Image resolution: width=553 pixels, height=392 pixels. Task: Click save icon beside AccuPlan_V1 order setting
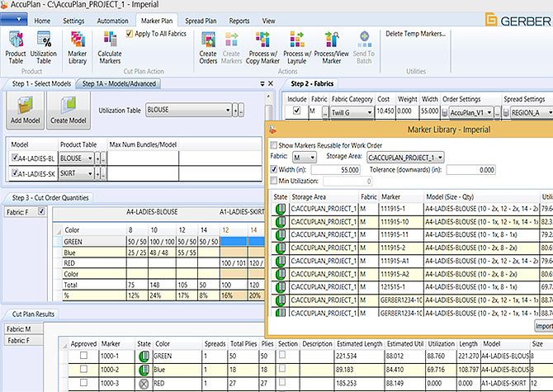click(445, 113)
